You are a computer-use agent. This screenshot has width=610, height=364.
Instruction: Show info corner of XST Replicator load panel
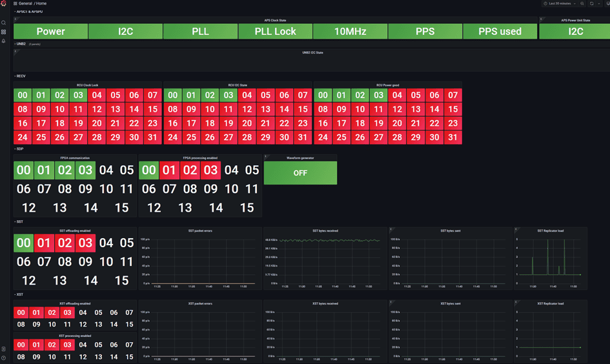click(516, 302)
